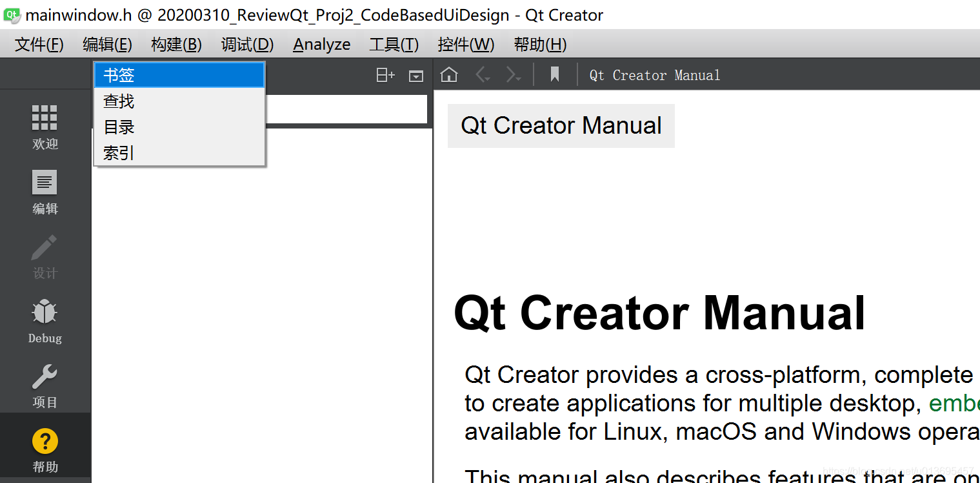Navigate forward in help history
The height and width of the screenshot is (483, 980).
pos(514,76)
